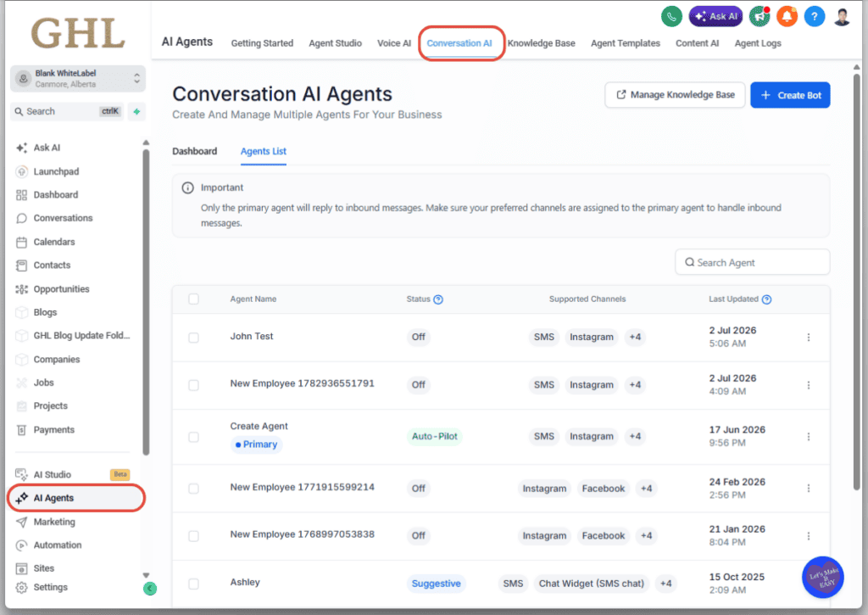This screenshot has height=615, width=868.
Task: Open the Agent Templates tab
Action: pyautogui.click(x=625, y=43)
